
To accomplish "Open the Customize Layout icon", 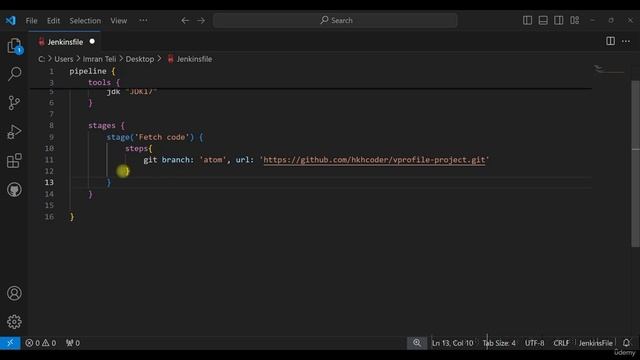I will 575,20.
